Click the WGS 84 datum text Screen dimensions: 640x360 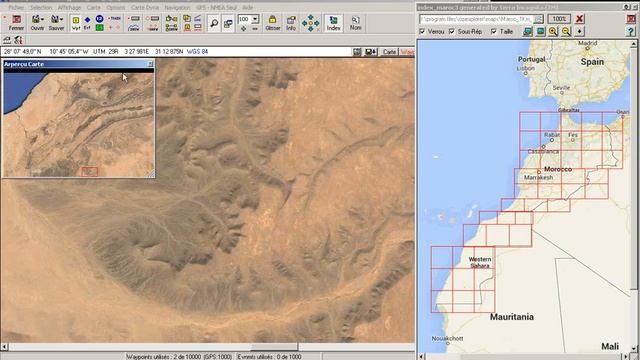click(x=198, y=51)
